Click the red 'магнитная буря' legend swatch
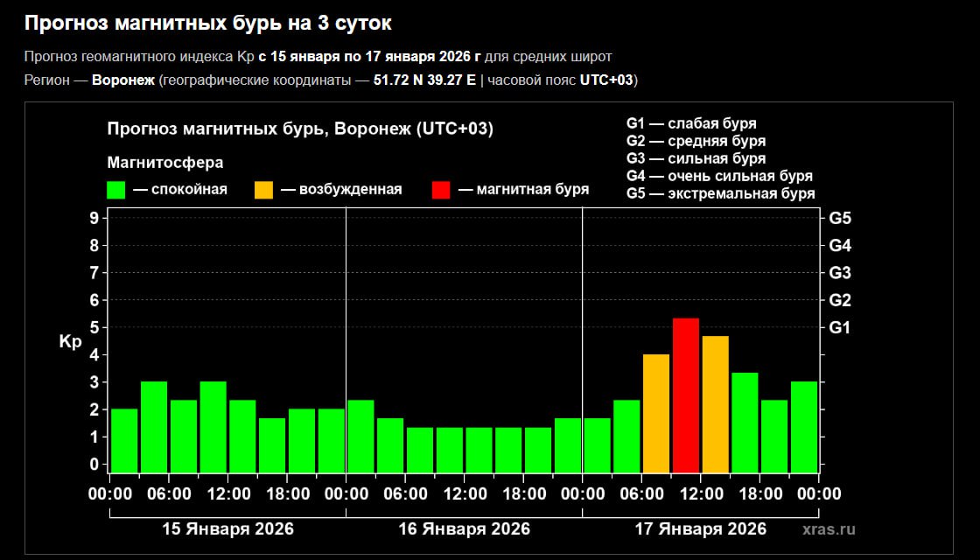Image resolution: width=980 pixels, height=560 pixels. point(442,190)
